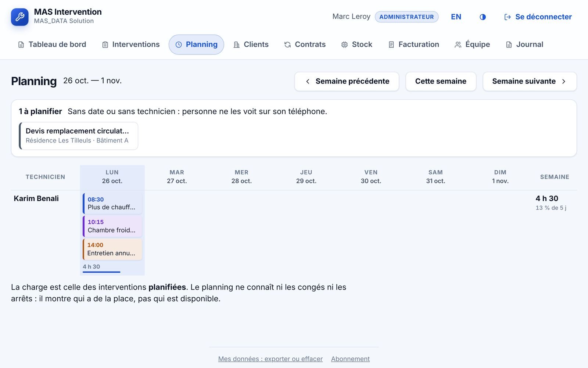The height and width of the screenshot is (368, 588).
Task: Click the MER 28 oct. column header
Action: click(241, 177)
